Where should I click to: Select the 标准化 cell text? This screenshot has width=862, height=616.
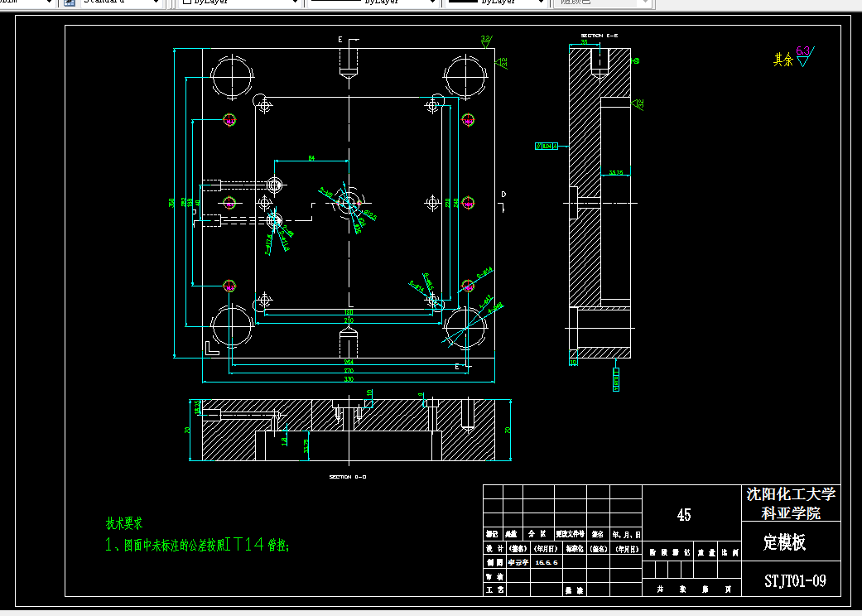pyautogui.click(x=575, y=548)
